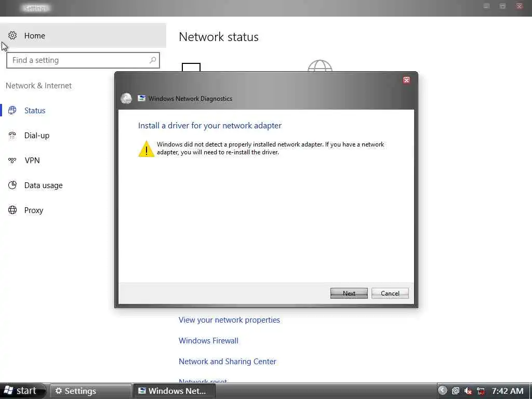Click the yellow warning triangle icon
This screenshot has width=532, height=399.
146,149
